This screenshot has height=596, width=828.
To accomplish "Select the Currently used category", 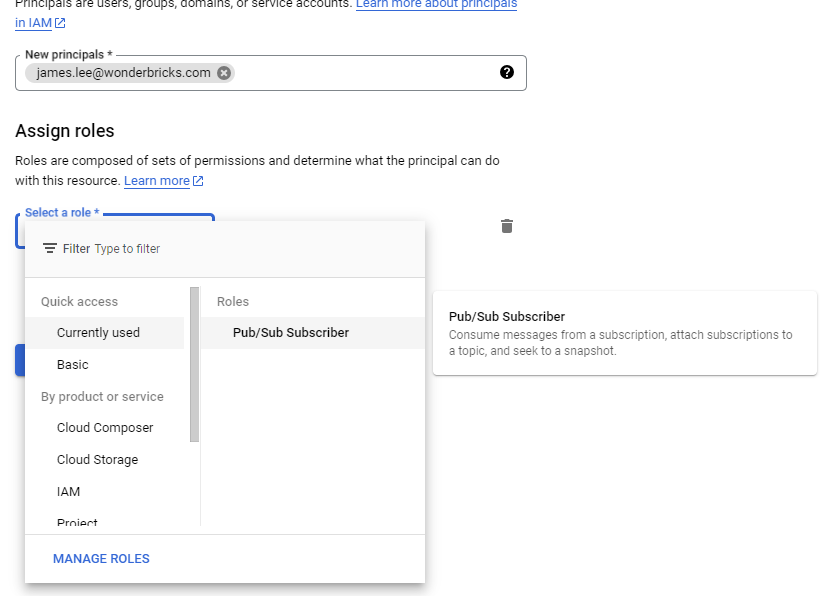I will [105, 333].
